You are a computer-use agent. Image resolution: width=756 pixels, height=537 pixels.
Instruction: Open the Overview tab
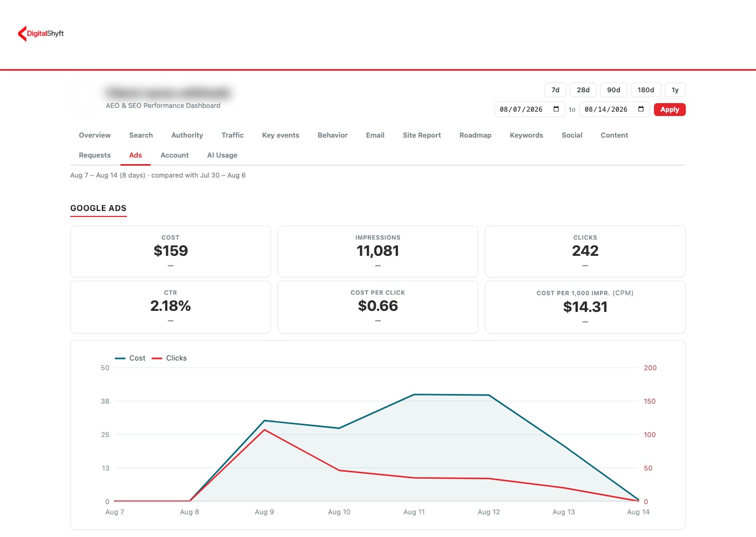coord(94,135)
